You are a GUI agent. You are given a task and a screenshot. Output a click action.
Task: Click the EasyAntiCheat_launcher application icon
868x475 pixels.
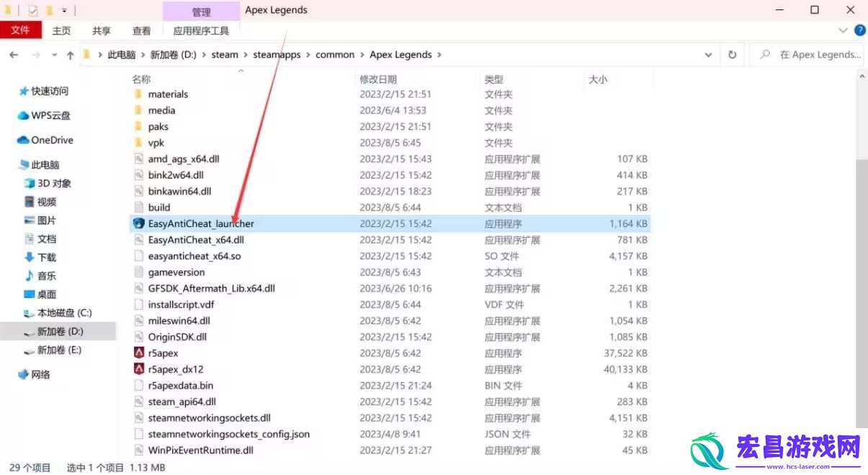click(139, 223)
